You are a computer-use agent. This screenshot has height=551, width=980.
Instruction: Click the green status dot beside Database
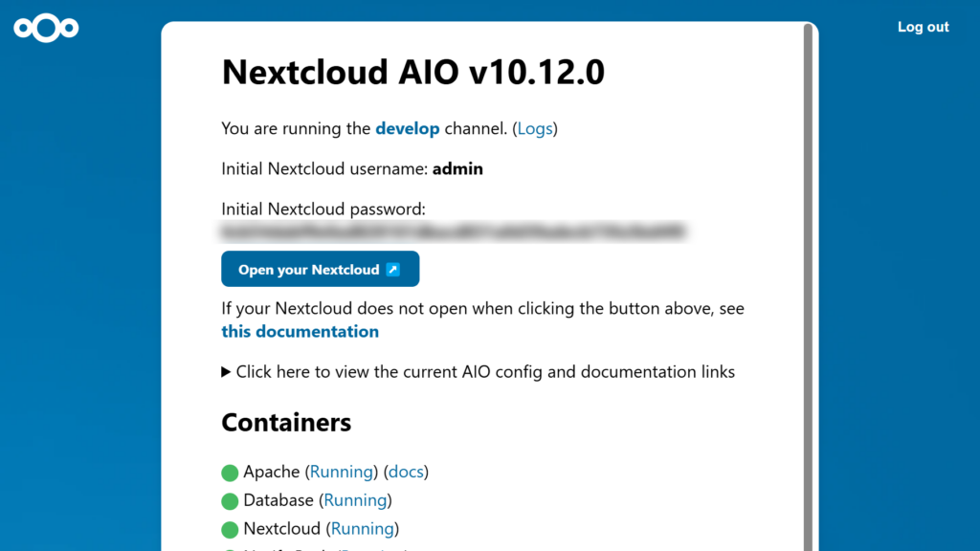(229, 500)
